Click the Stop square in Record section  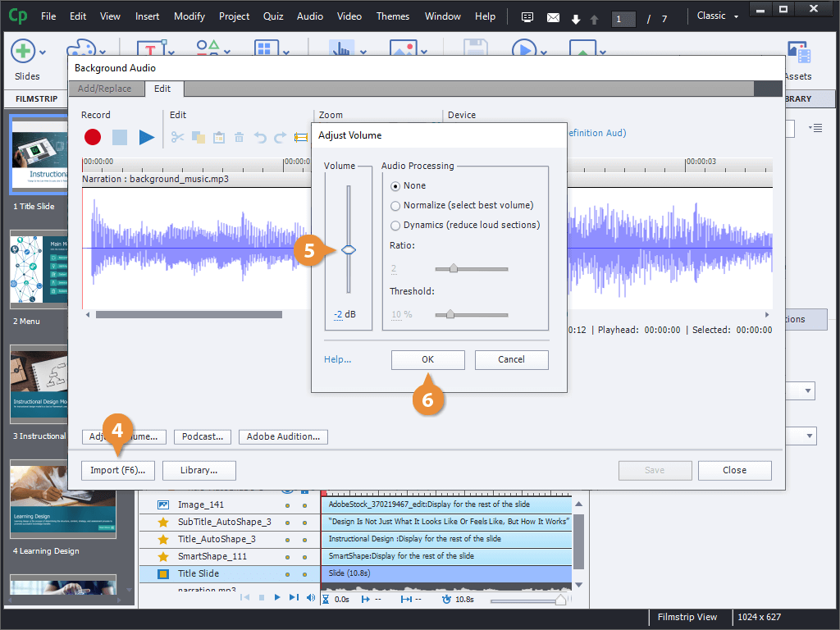(x=120, y=138)
